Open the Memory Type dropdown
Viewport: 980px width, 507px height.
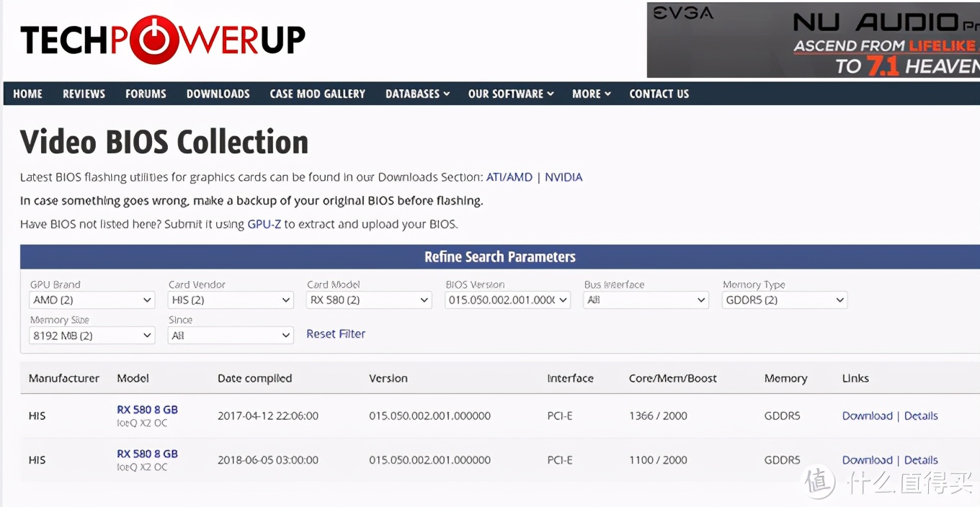click(785, 300)
